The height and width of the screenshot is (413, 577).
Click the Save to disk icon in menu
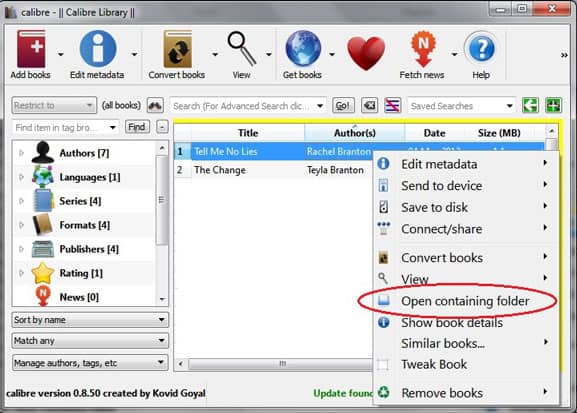pyautogui.click(x=383, y=207)
